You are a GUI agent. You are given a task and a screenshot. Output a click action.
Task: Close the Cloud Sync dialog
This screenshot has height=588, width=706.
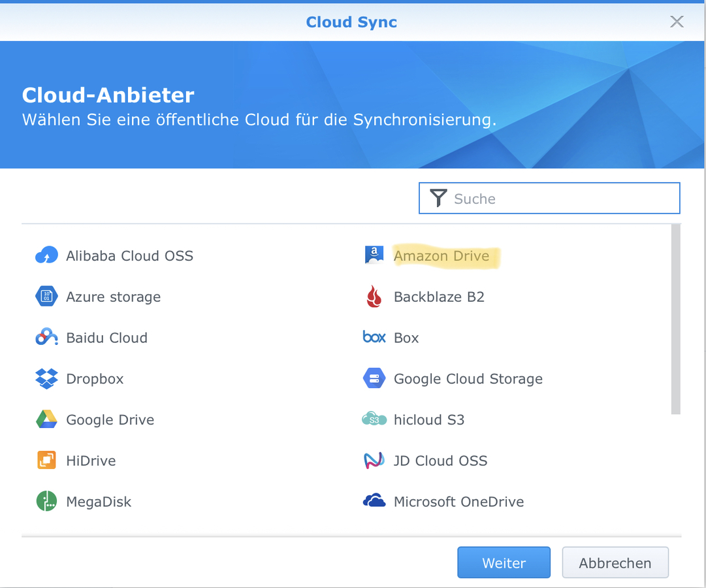click(677, 22)
